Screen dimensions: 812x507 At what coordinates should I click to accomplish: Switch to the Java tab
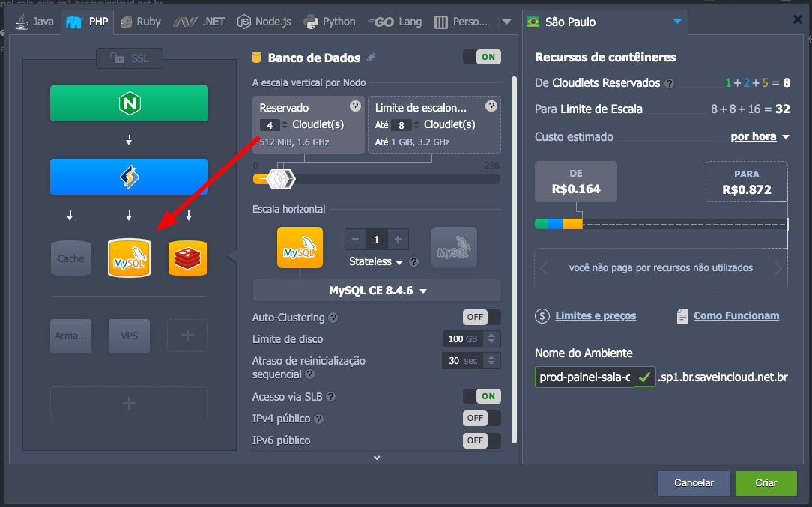[x=34, y=22]
